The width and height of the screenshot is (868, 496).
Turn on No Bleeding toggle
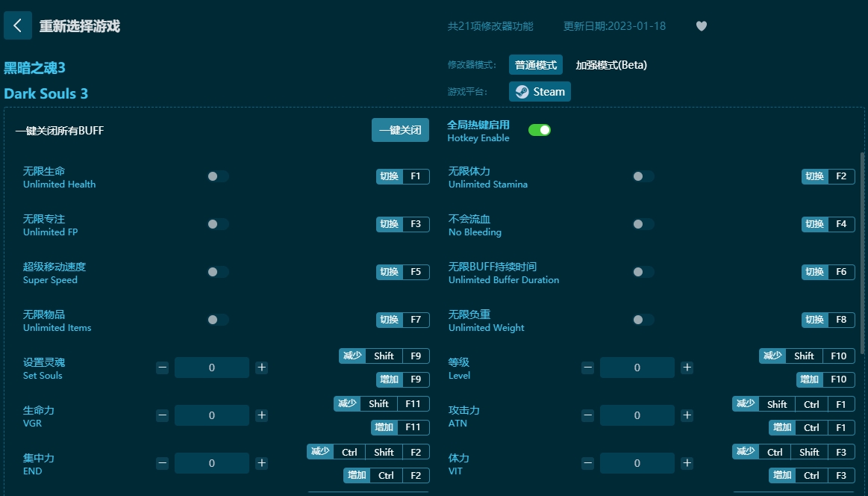(x=643, y=224)
